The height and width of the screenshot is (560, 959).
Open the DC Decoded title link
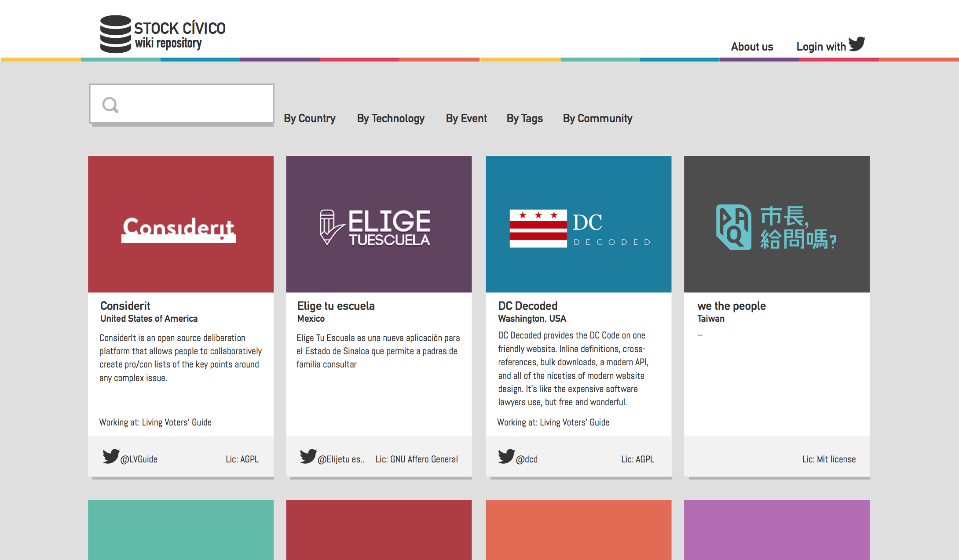[x=527, y=306]
